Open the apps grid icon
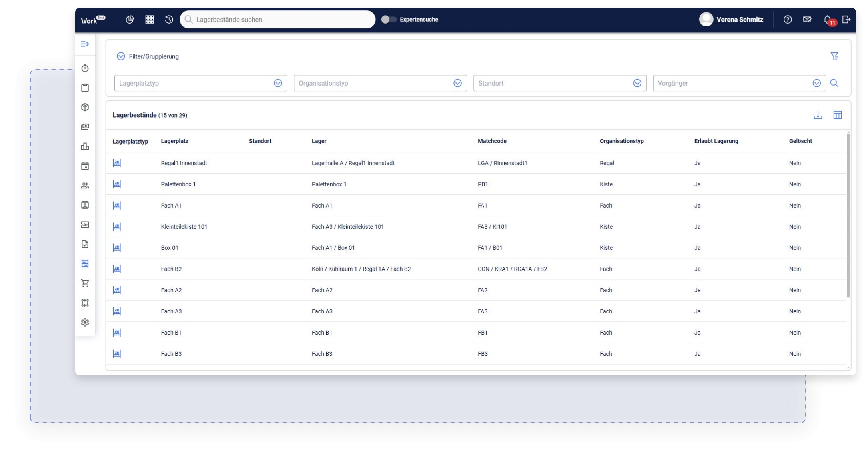This screenshot has height=457, width=868. [149, 19]
